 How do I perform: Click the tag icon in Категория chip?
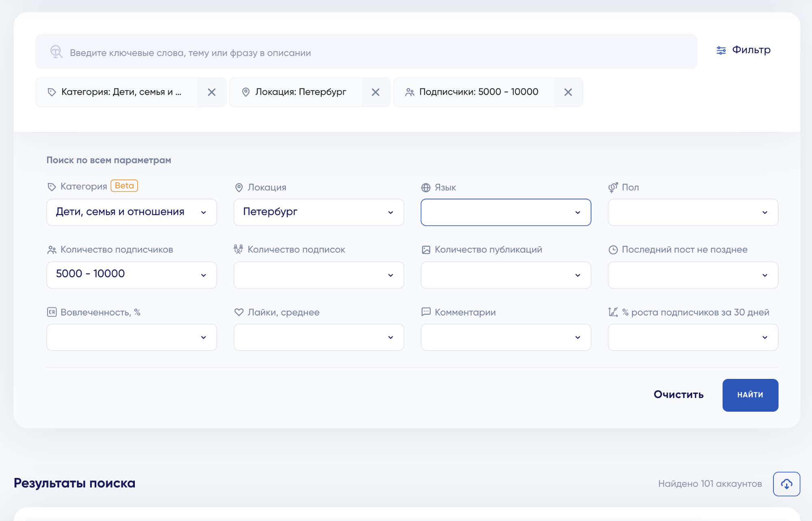[52, 92]
